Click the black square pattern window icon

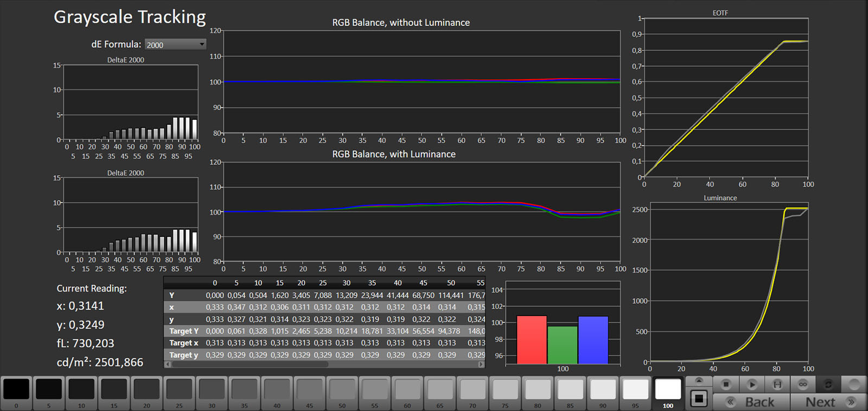click(699, 399)
